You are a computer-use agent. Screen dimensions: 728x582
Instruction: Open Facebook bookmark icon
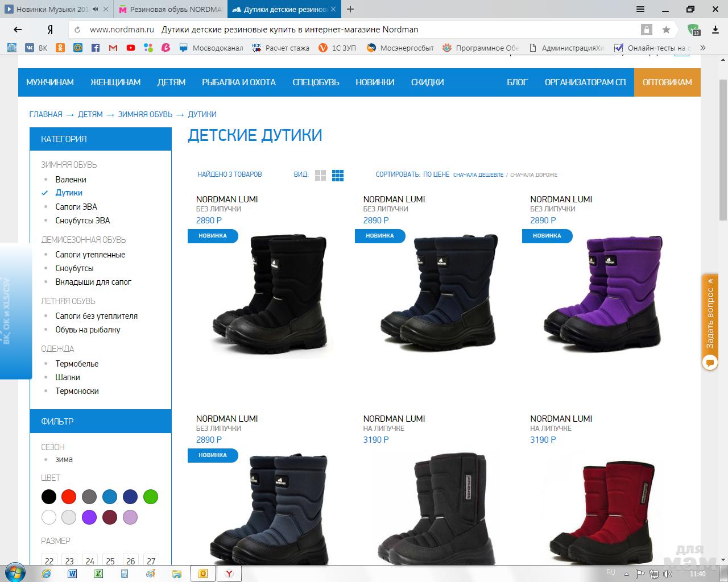96,48
